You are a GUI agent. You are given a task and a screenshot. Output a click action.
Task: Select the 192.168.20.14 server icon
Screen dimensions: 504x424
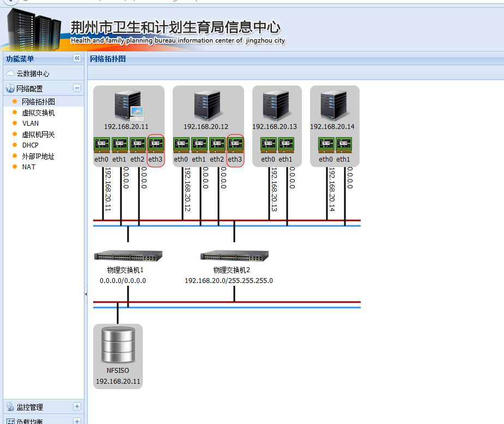coord(334,106)
